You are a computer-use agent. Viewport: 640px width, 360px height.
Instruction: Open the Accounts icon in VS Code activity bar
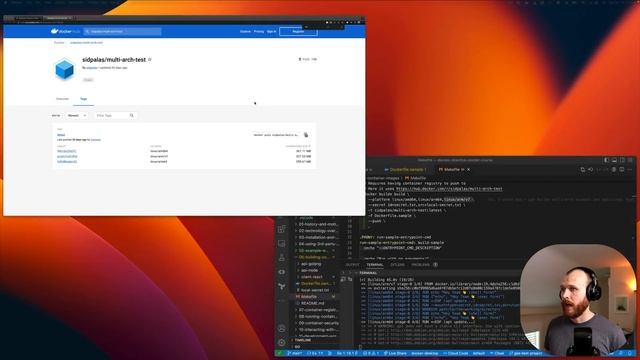click(x=282, y=328)
